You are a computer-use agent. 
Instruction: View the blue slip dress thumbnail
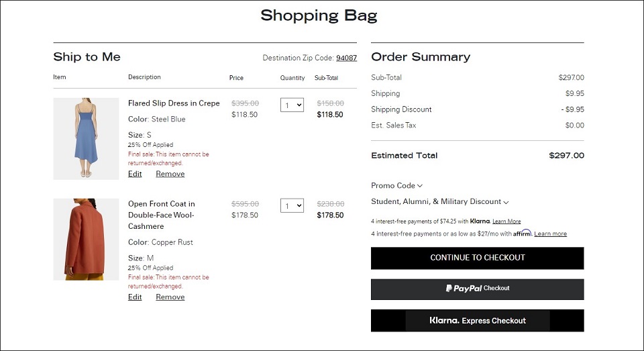click(x=86, y=138)
